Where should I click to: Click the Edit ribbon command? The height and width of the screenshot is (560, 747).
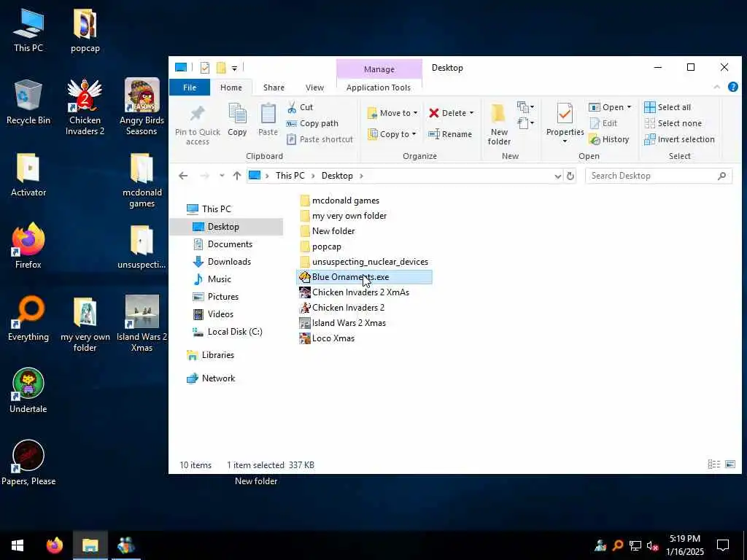pos(603,123)
